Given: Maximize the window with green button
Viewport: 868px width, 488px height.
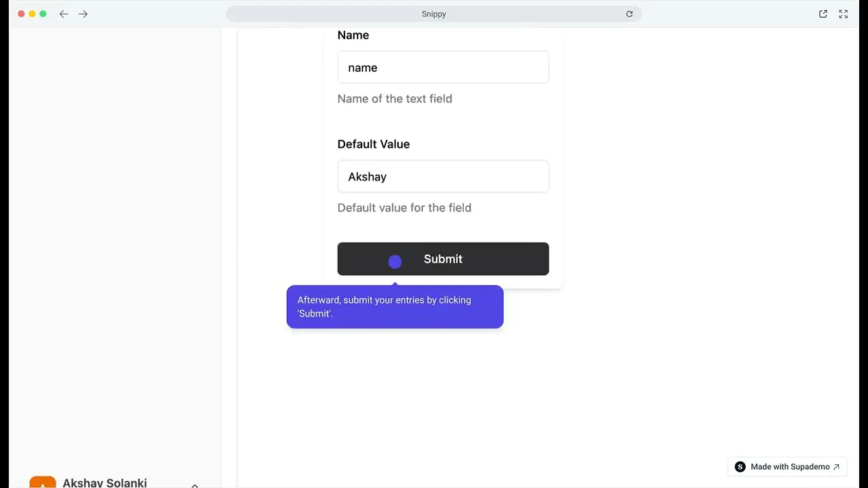Looking at the screenshot, I should point(43,14).
